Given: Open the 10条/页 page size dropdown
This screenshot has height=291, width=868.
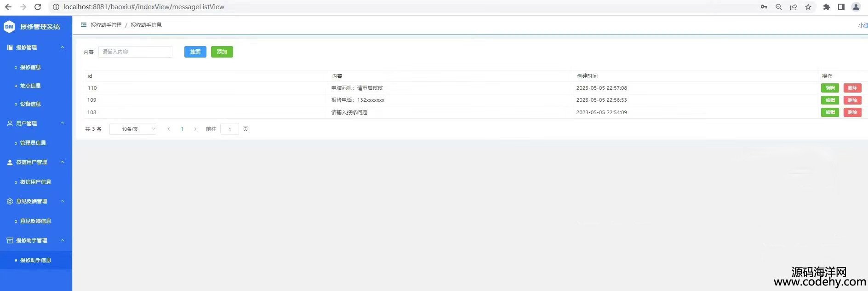Looking at the screenshot, I should click(133, 129).
